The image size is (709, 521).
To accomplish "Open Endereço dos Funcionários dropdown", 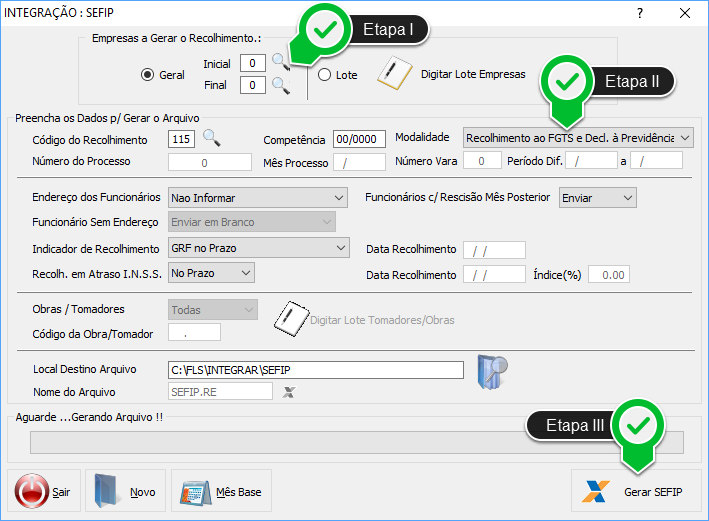I will coord(257,198).
